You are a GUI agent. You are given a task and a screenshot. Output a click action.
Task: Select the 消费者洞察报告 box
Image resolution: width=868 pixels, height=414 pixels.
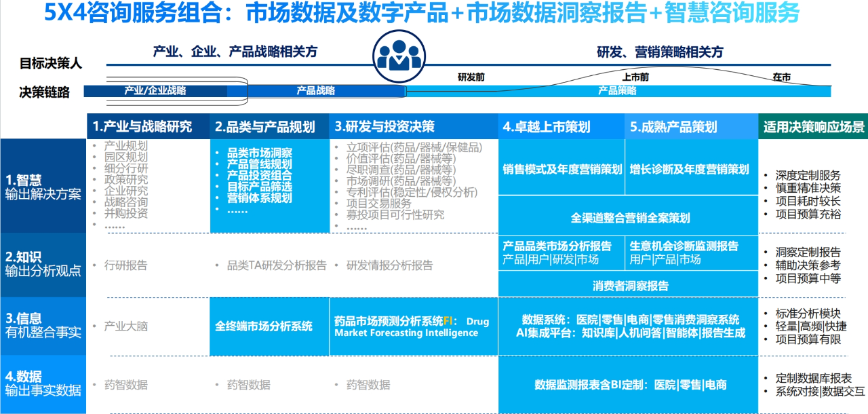[x=629, y=286]
